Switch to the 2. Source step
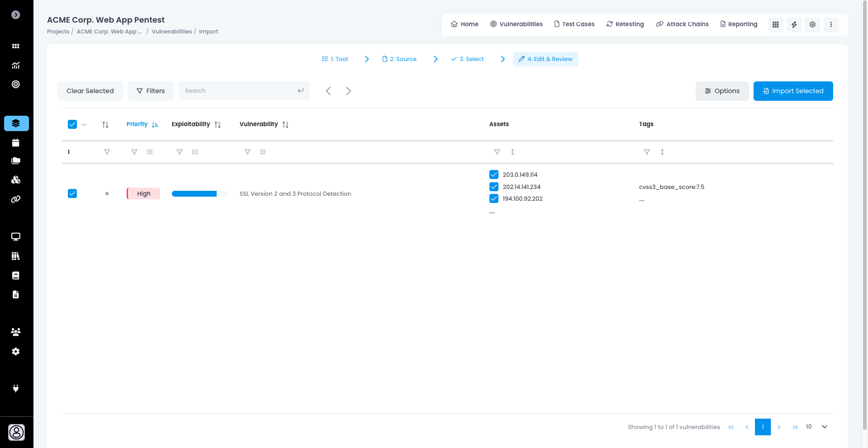This screenshot has height=448, width=868. coord(399,59)
